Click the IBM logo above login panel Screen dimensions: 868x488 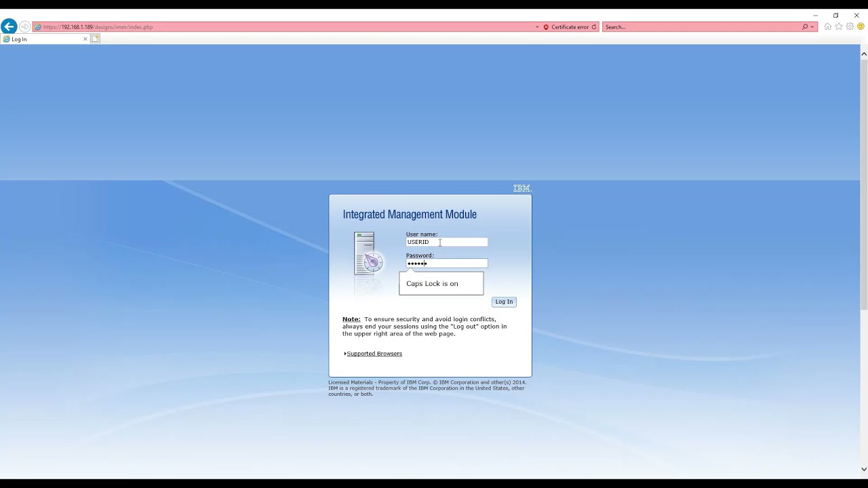tap(521, 188)
